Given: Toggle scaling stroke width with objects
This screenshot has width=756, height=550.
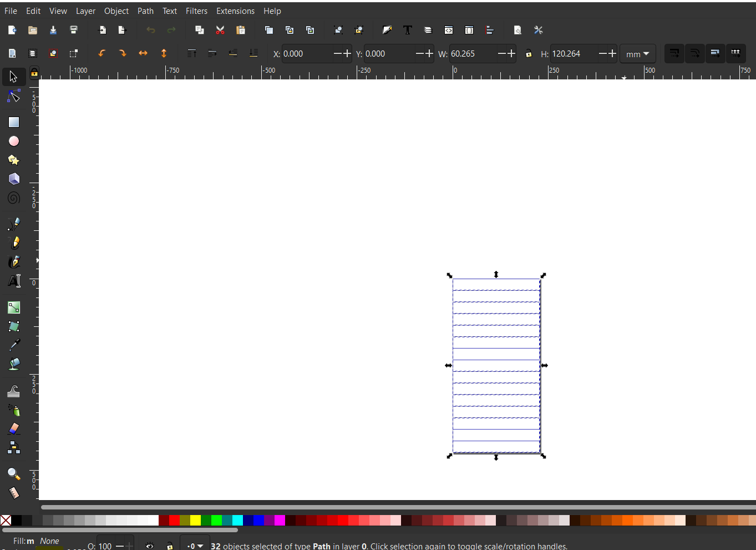Looking at the screenshot, I should click(674, 53).
